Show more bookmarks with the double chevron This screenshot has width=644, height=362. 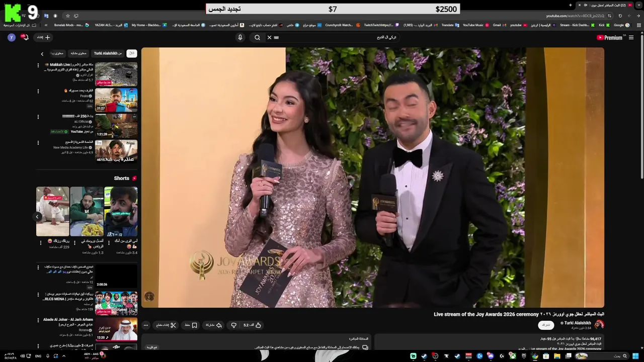pos(46,25)
